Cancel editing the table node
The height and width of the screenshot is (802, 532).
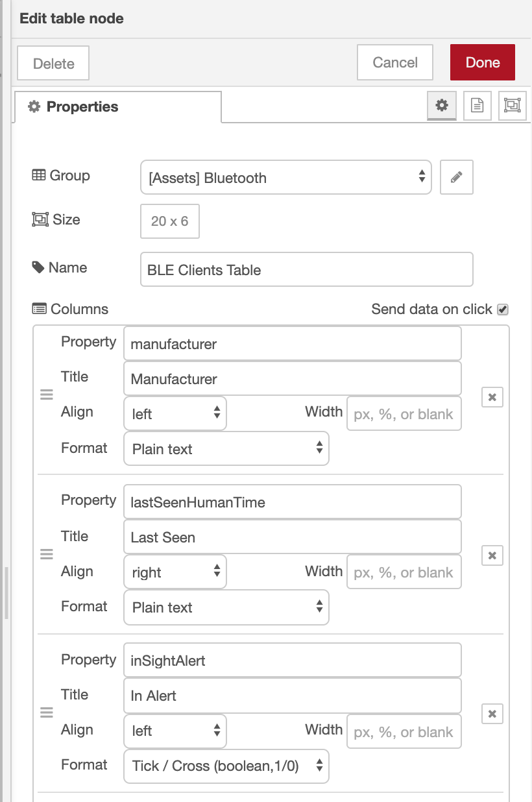click(x=394, y=62)
